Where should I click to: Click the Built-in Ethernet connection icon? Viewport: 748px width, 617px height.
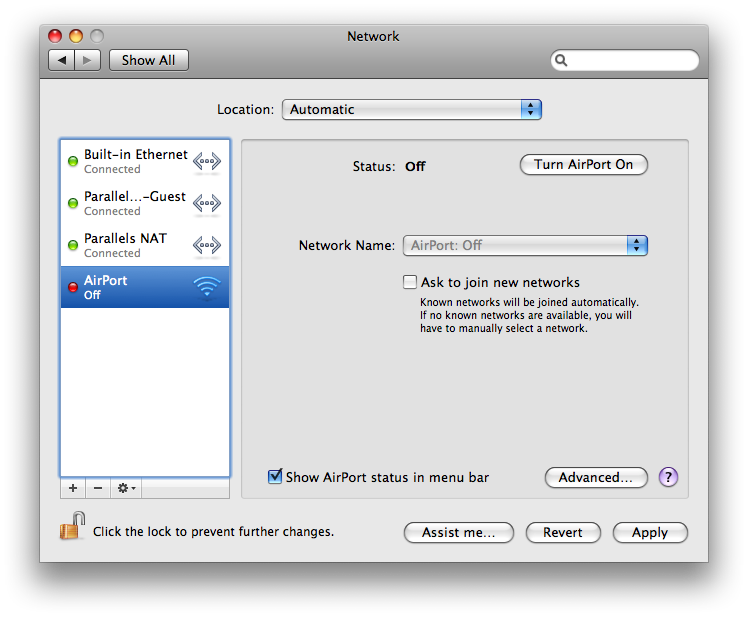[x=207, y=161]
